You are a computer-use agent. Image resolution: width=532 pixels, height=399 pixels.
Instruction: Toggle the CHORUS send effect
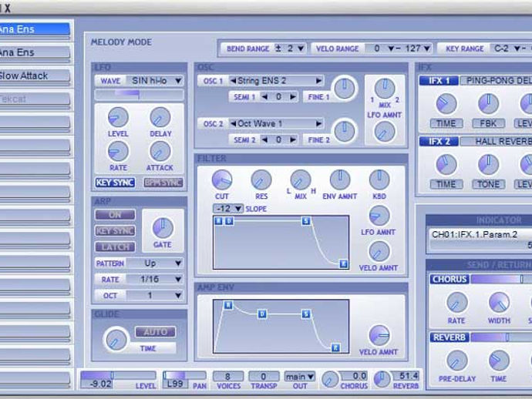[x=450, y=279]
